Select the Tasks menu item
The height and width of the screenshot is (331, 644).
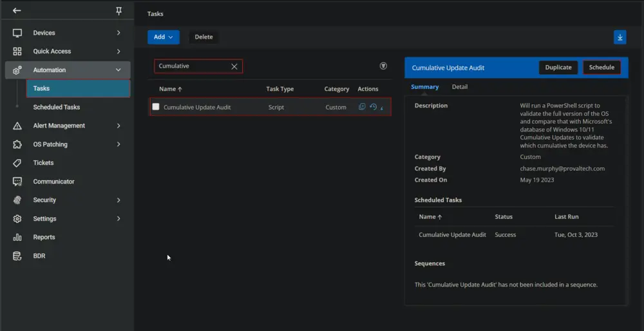pos(78,88)
